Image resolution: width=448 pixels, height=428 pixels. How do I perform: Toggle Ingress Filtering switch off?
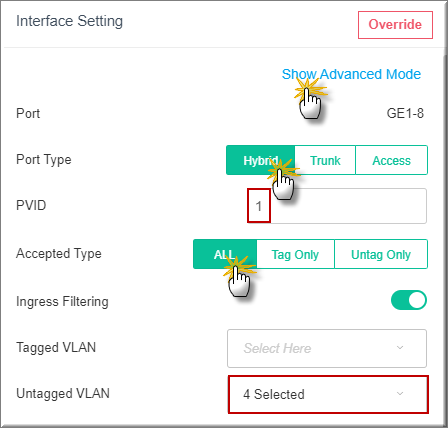[x=409, y=300]
